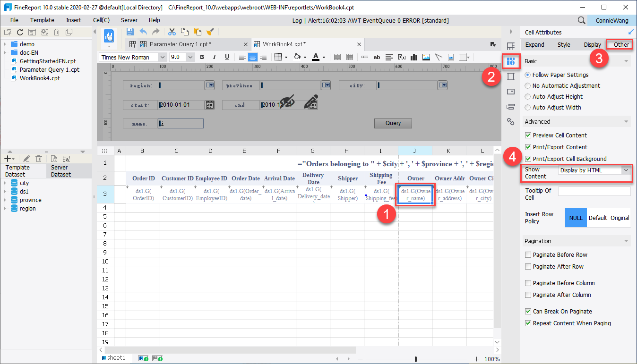Select the Cell Attributes panel icon
Viewport: 637px width, 364px height.
pos(511,60)
